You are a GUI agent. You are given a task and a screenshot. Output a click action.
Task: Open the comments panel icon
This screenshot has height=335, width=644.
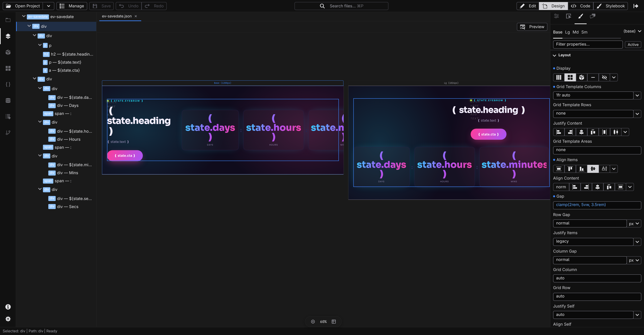point(593,16)
